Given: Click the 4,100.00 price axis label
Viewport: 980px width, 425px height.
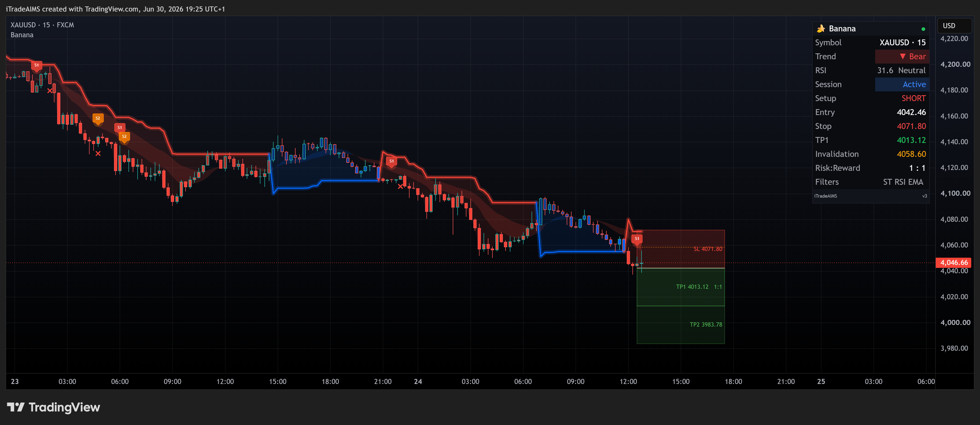Looking at the screenshot, I should (x=955, y=193).
